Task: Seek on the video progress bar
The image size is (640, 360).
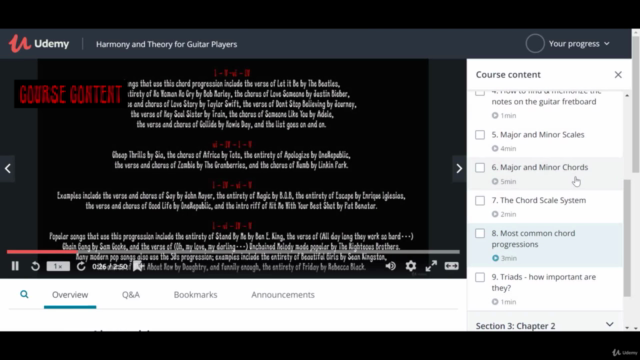Action: click(x=233, y=252)
